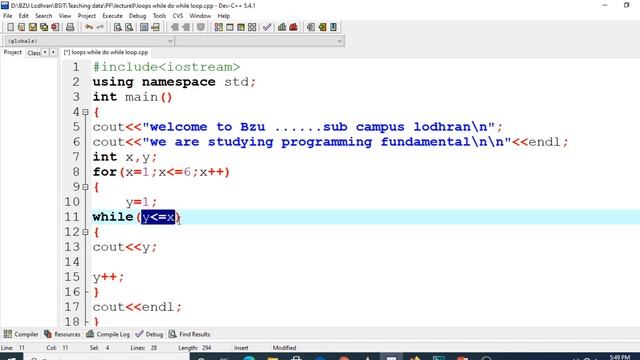The width and height of the screenshot is (640, 360).
Task: Switch to the Class side tab
Action: [34, 53]
